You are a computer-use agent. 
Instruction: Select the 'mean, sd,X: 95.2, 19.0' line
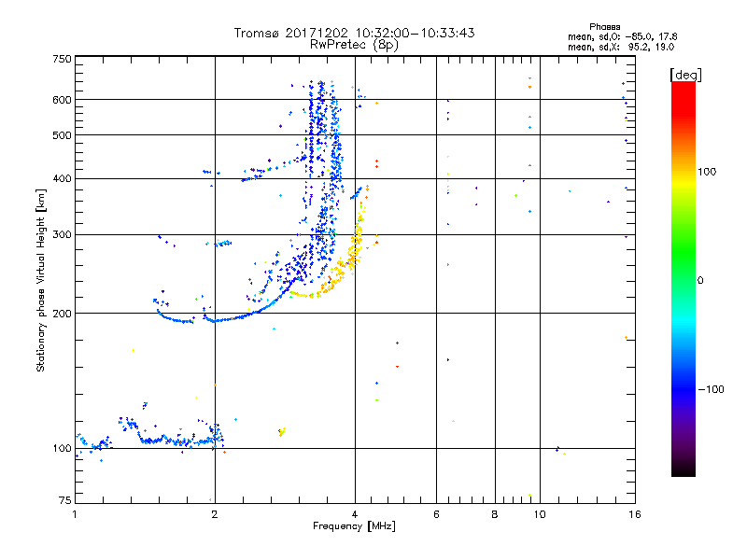621,47
